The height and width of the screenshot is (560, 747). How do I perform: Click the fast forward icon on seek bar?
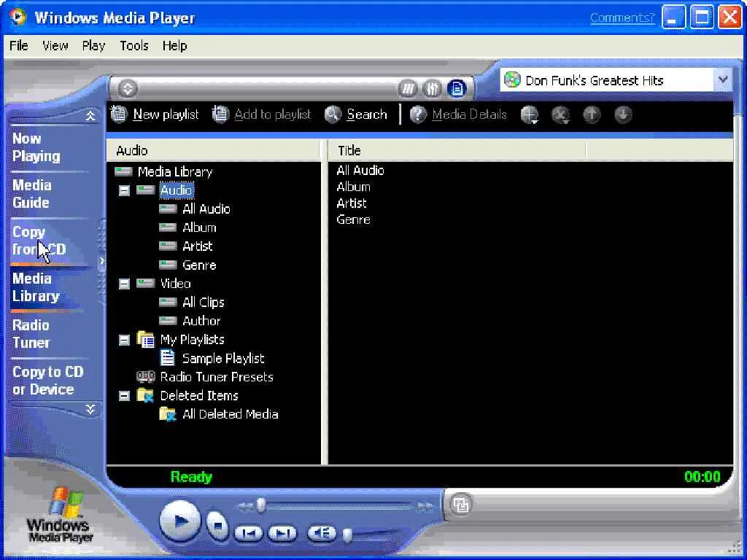tap(424, 506)
